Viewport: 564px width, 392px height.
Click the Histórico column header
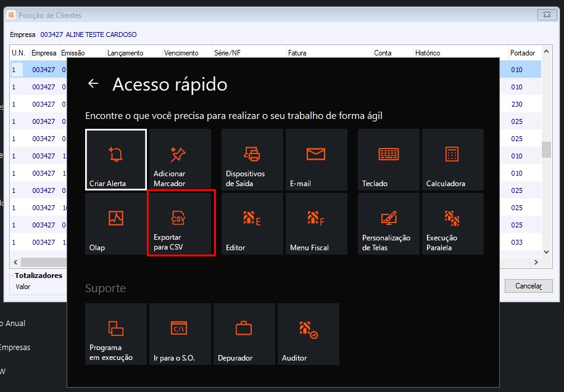click(x=461, y=53)
